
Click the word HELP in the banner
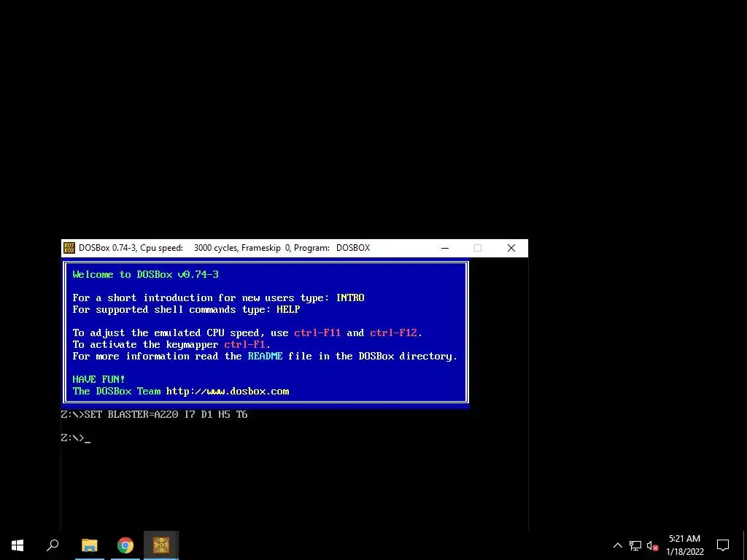pos(288,309)
